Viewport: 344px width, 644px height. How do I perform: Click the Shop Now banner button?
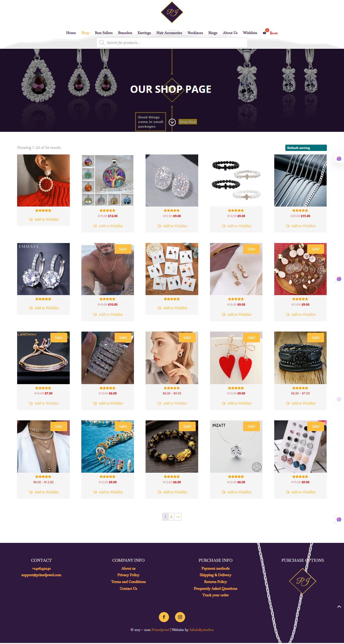(x=188, y=122)
